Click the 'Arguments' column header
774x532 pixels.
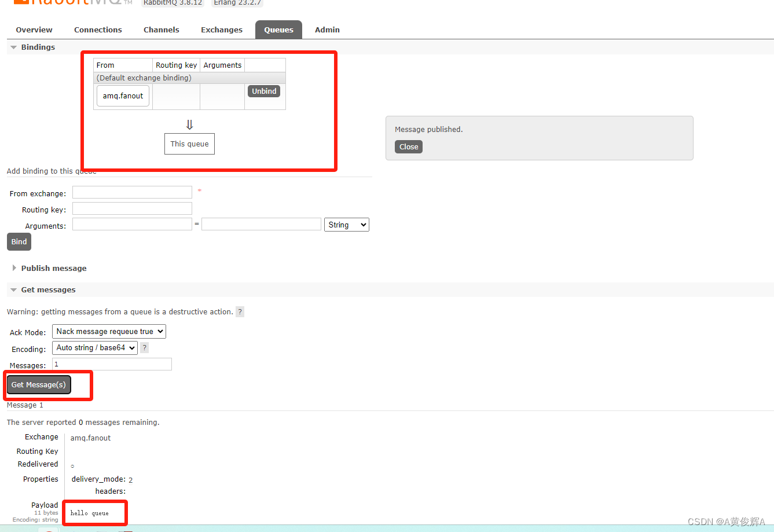pos(222,65)
